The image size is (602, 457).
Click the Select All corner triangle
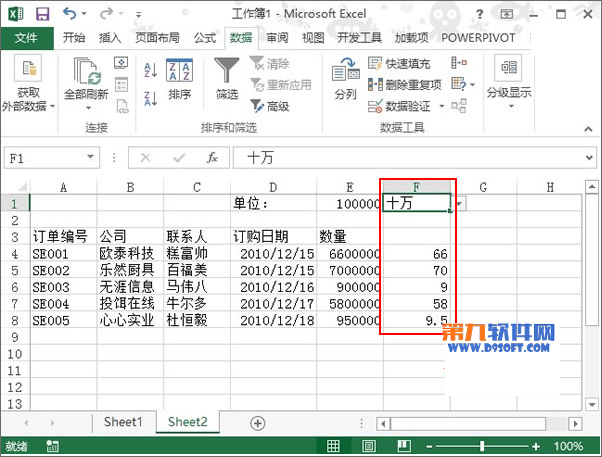point(22,187)
